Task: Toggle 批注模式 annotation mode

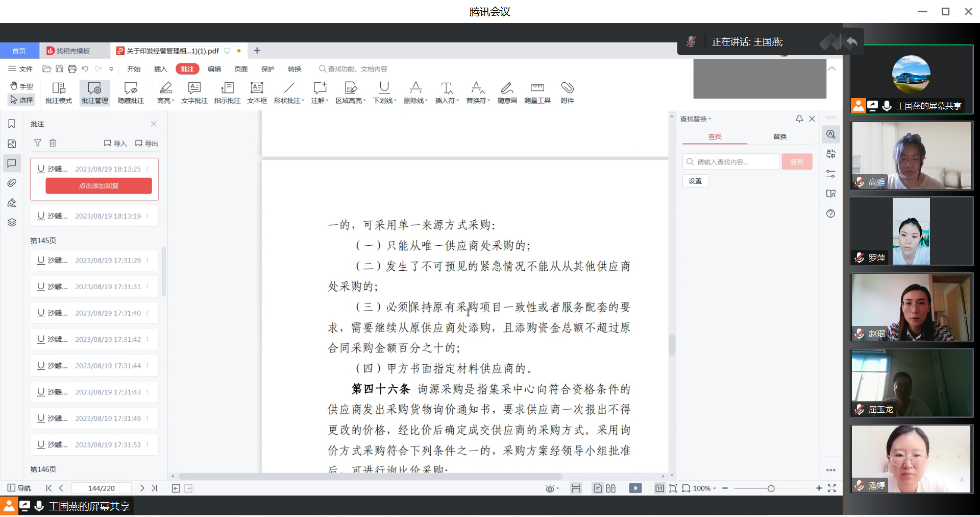Action: click(x=59, y=92)
